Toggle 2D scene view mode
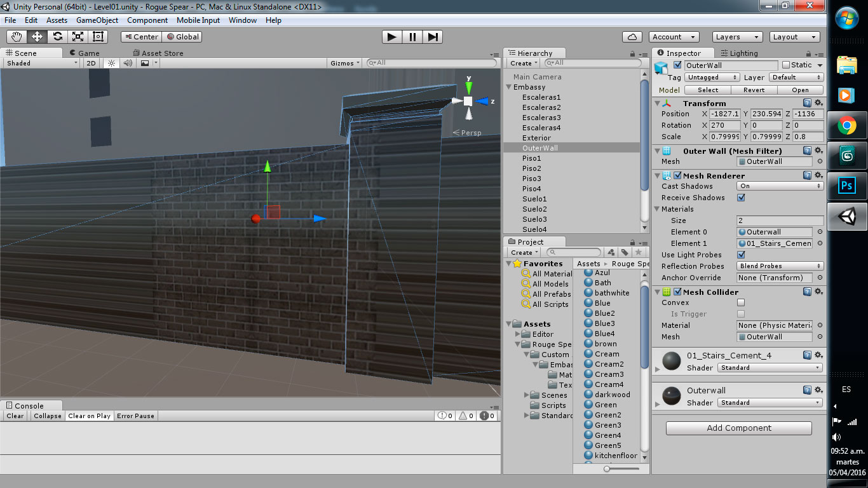 92,63
